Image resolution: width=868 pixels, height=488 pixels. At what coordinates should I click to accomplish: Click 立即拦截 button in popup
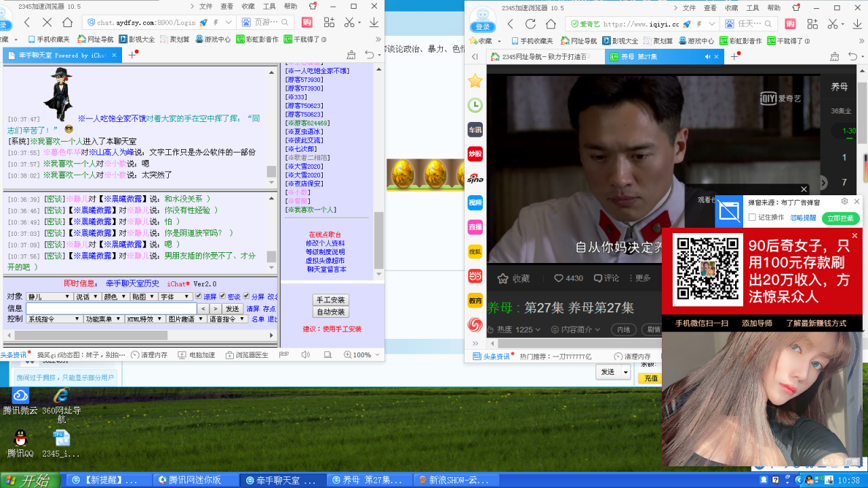pos(841,218)
